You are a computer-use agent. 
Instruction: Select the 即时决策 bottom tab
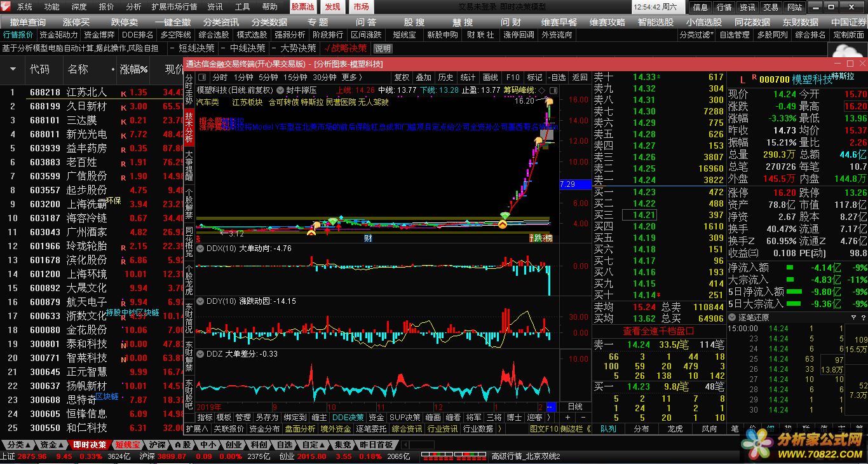coord(90,445)
